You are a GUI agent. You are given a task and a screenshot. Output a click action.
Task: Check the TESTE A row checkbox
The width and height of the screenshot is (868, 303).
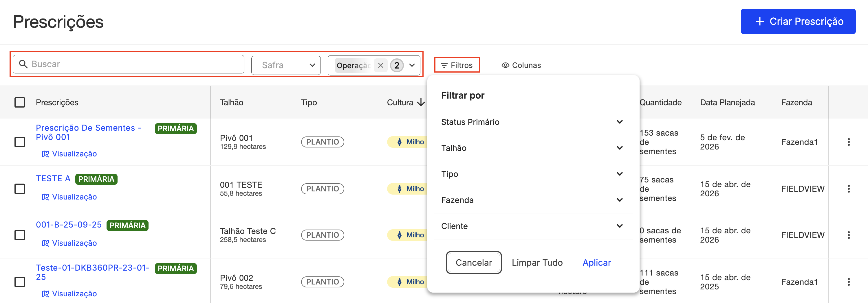click(20, 189)
